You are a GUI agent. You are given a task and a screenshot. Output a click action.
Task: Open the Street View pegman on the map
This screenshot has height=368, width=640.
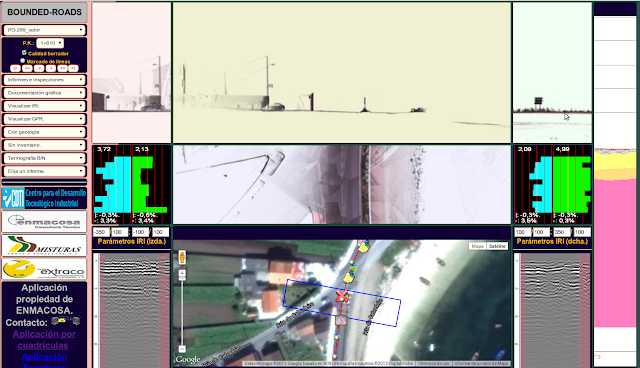click(182, 257)
